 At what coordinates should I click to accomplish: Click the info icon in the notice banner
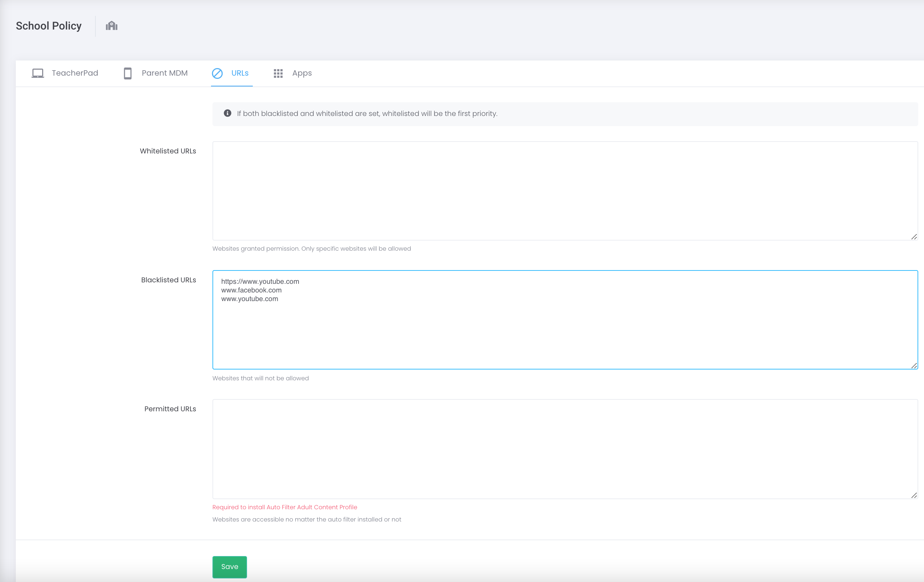click(228, 113)
